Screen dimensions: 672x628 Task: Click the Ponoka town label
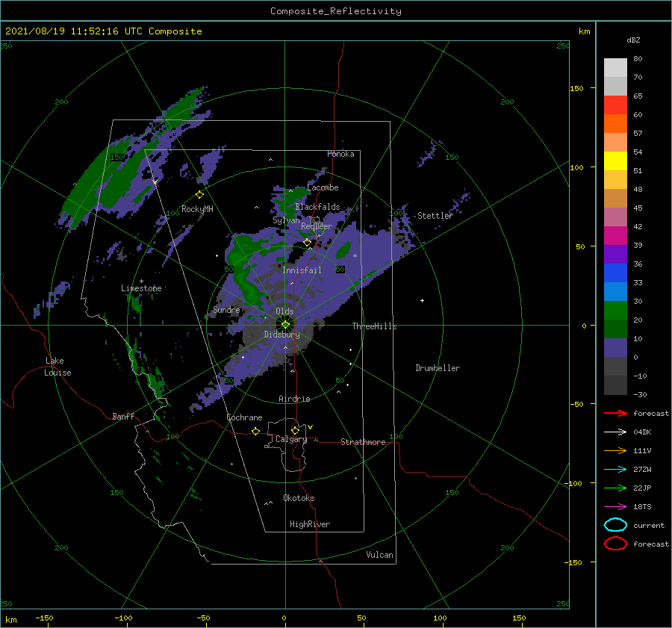(340, 154)
